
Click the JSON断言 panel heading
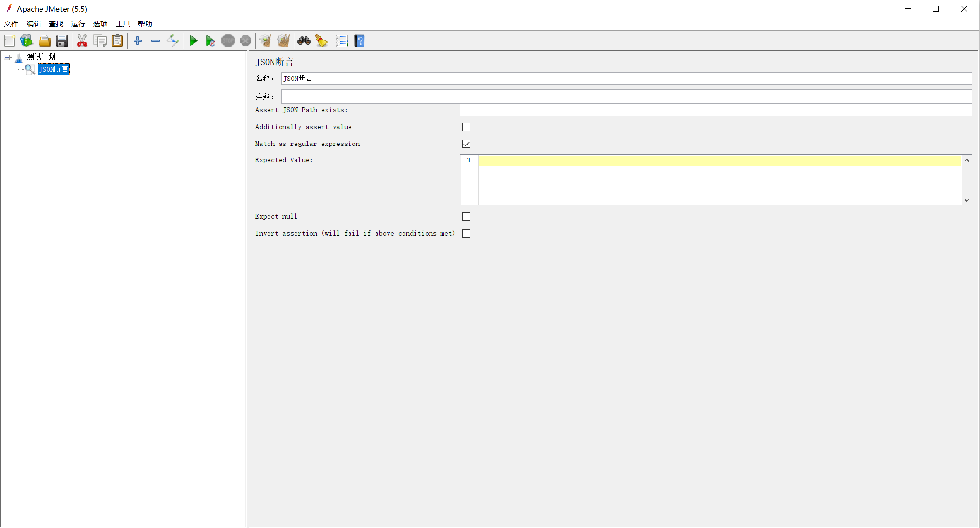[274, 62]
